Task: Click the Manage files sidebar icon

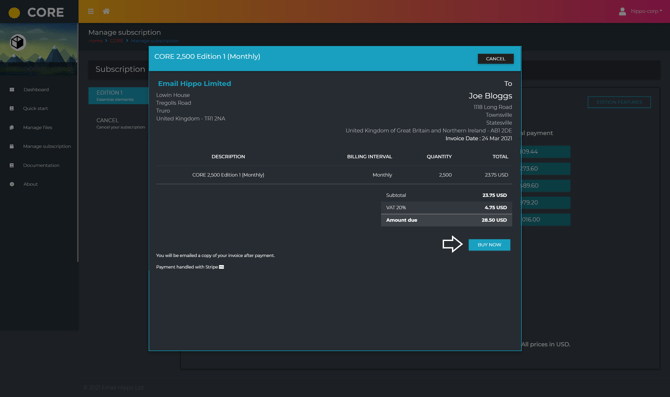Action: (12, 127)
